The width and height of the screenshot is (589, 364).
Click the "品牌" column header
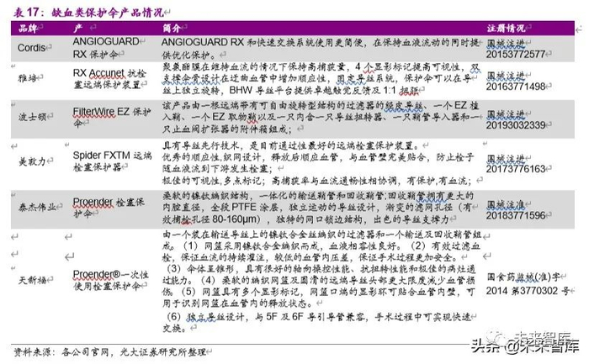pyautogui.click(x=28, y=28)
